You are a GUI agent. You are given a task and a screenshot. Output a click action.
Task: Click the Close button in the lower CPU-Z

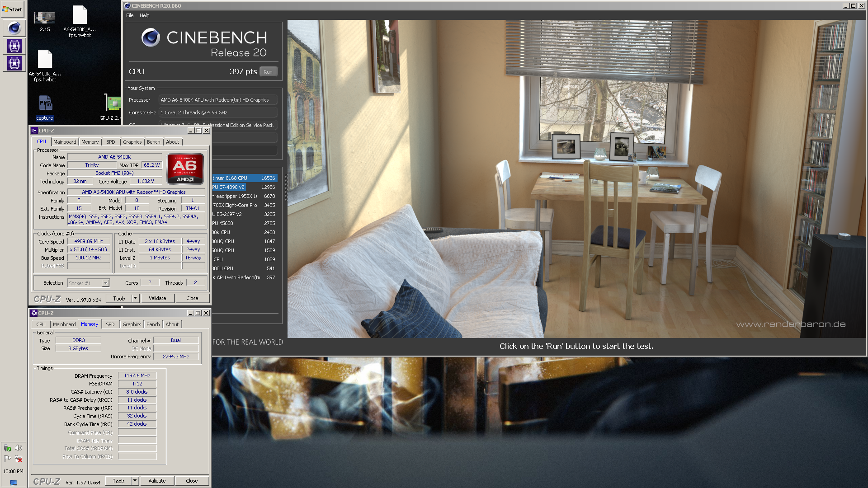click(x=192, y=481)
